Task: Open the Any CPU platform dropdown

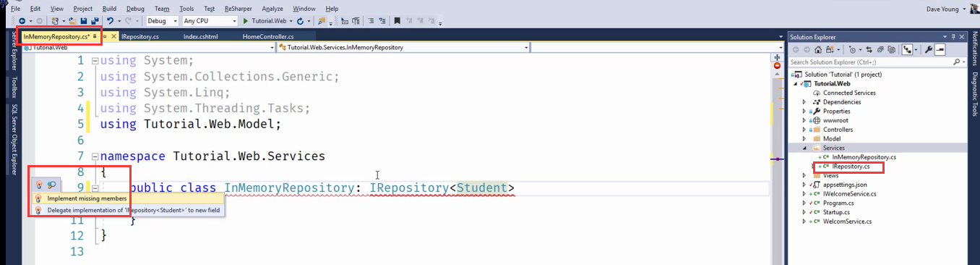Action: 210,21
